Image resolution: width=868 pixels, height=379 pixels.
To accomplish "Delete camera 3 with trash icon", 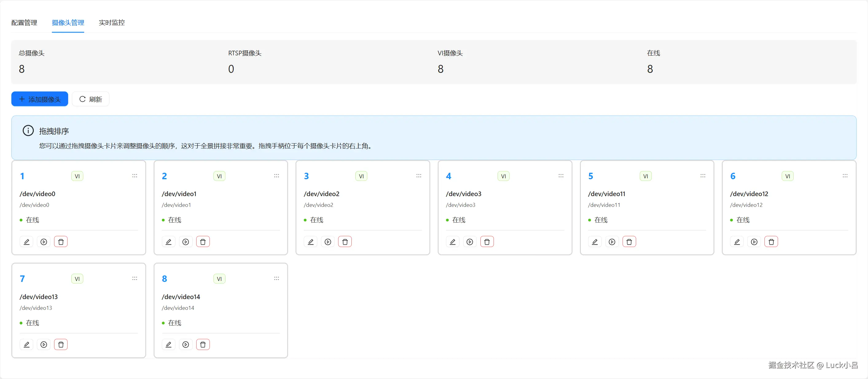I will 345,241.
